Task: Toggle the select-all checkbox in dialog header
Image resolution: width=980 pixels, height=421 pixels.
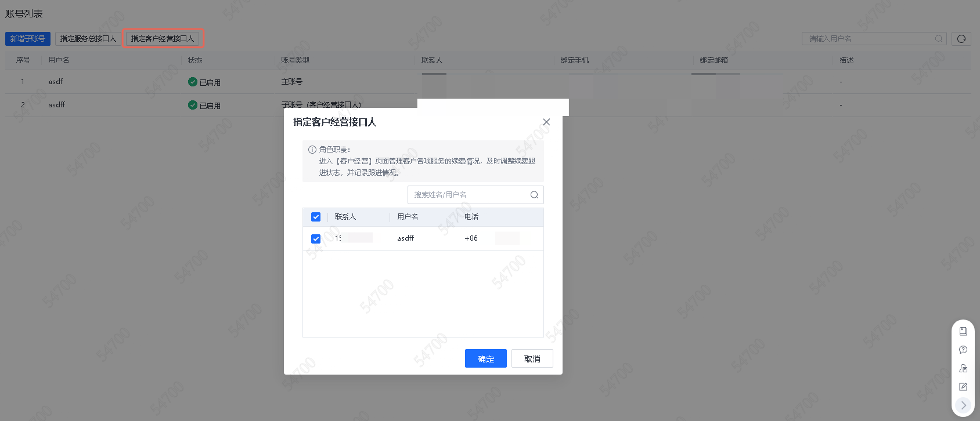Action: pyautogui.click(x=316, y=217)
